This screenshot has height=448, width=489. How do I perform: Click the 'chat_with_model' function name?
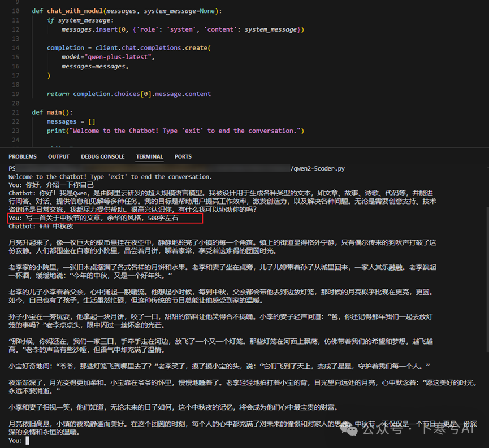click(75, 11)
